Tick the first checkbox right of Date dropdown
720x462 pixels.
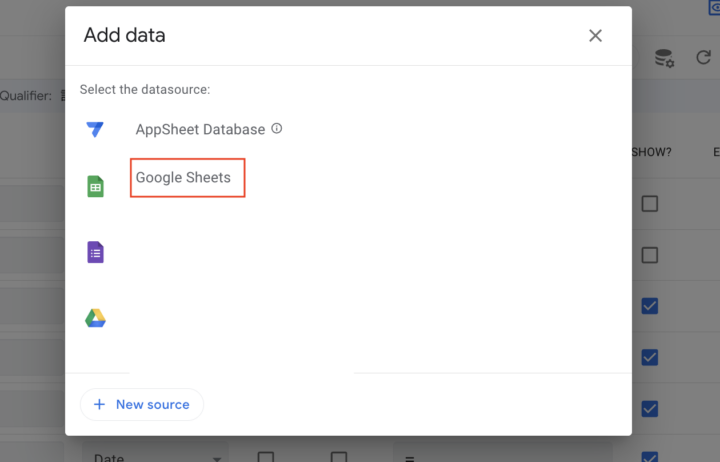(266, 457)
